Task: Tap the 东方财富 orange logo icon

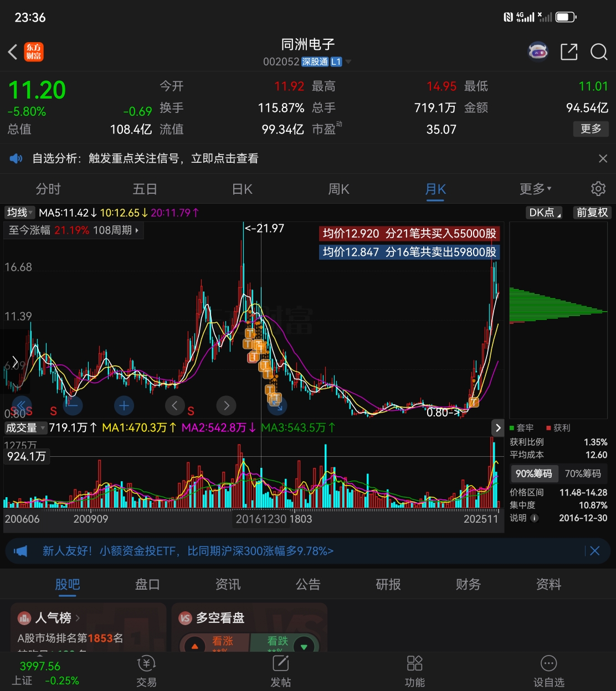Action: click(x=34, y=52)
